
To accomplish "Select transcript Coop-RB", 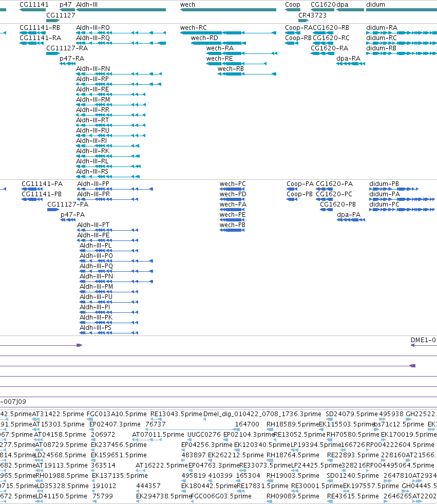I will (292, 43).
